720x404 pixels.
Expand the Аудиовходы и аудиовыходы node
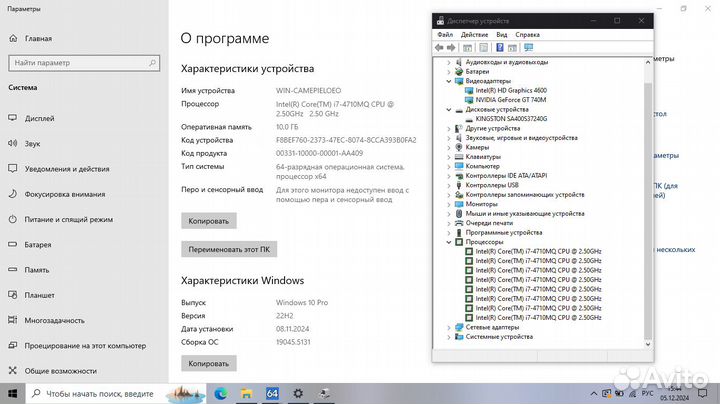click(449, 62)
